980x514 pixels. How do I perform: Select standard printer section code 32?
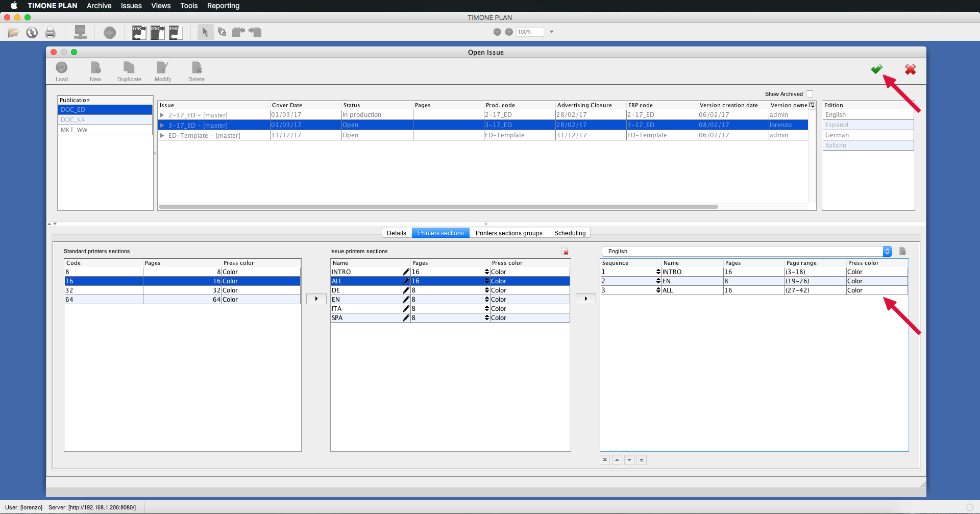[182, 290]
